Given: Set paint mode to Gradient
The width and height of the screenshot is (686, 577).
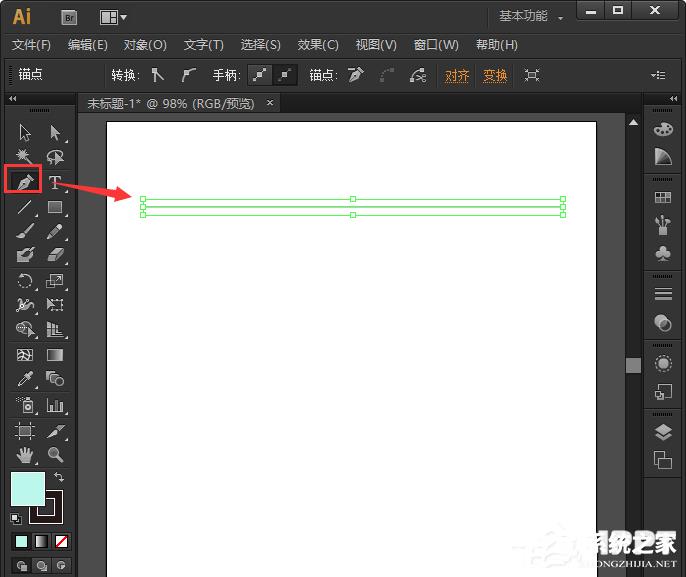Looking at the screenshot, I should pyautogui.click(x=41, y=542).
